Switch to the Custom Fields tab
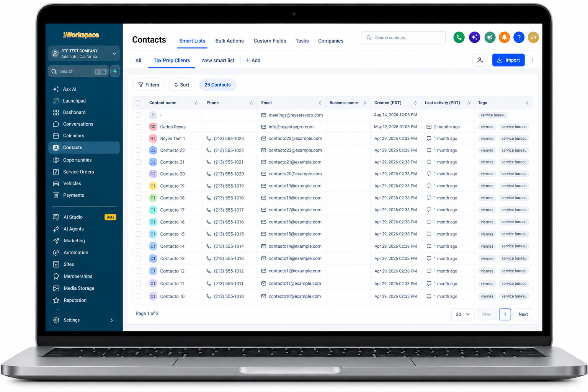588x392 pixels. point(270,41)
